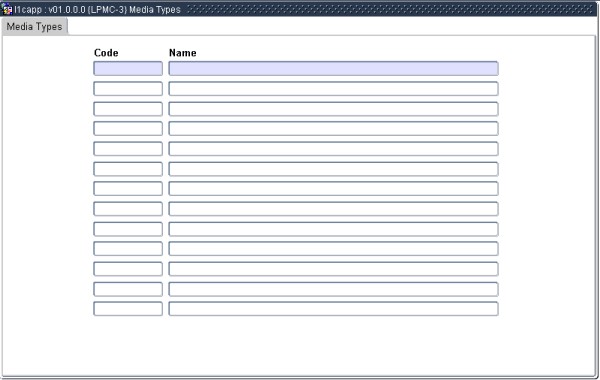Viewport: 600px width, 380px height.
Task: Click the sixth row Code field
Action: coord(128,169)
